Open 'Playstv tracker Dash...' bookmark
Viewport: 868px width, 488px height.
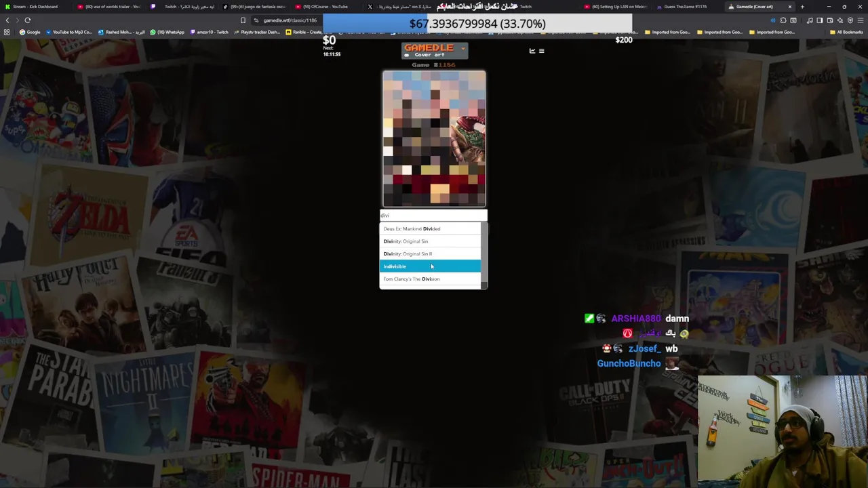tap(256, 32)
